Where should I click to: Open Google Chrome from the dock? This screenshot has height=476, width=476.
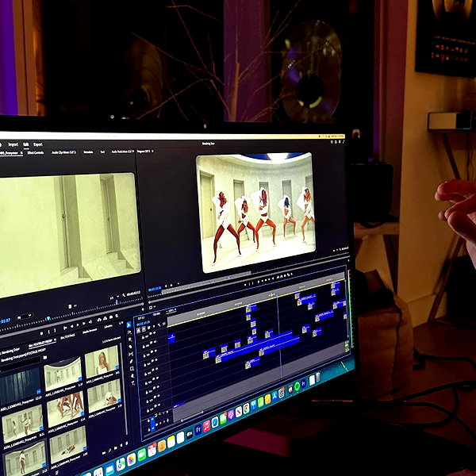point(246,409)
